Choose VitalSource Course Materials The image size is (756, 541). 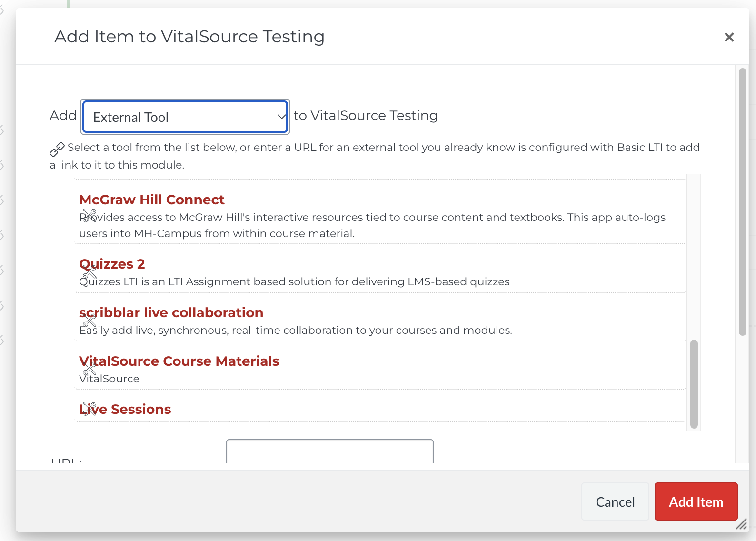[x=179, y=361]
